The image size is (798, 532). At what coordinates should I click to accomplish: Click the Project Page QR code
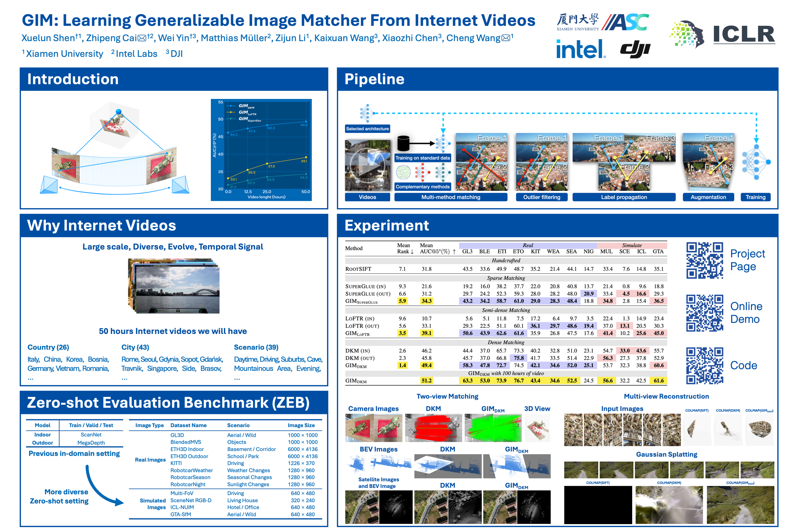(704, 260)
